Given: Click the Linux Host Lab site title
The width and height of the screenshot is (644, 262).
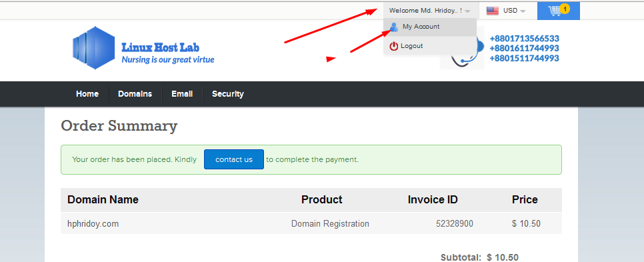Looking at the screenshot, I should [x=160, y=47].
